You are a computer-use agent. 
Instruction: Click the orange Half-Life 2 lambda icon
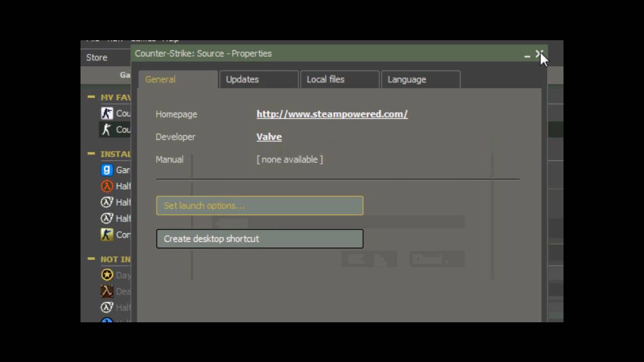pyautogui.click(x=107, y=186)
